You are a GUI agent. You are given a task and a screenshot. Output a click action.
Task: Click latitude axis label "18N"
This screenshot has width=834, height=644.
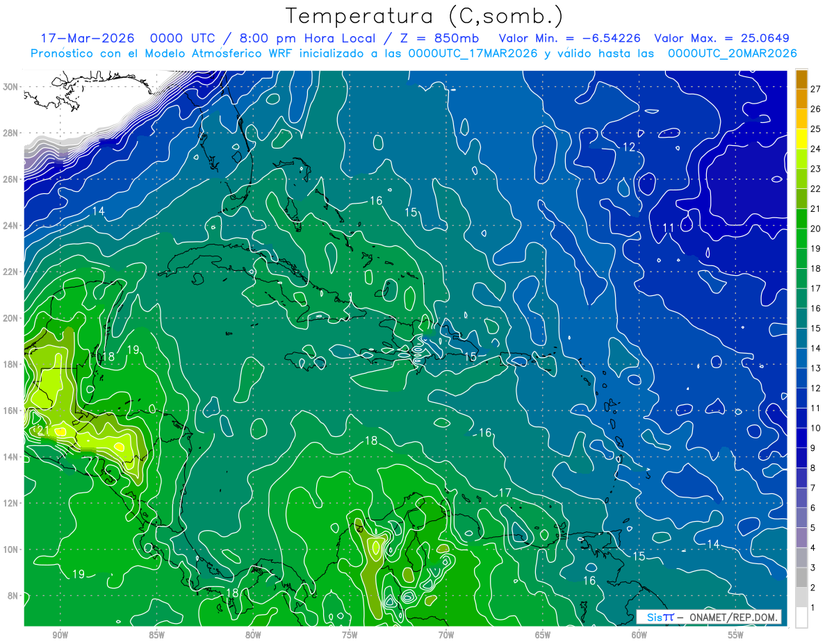10,364
